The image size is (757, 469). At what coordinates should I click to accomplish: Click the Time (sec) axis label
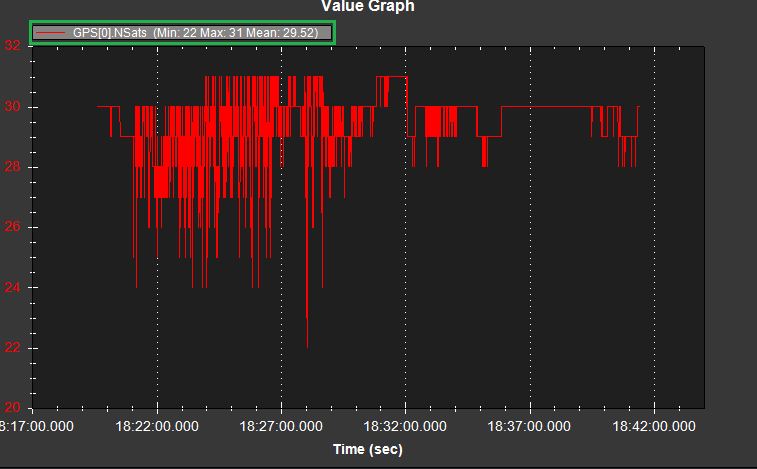coord(368,449)
